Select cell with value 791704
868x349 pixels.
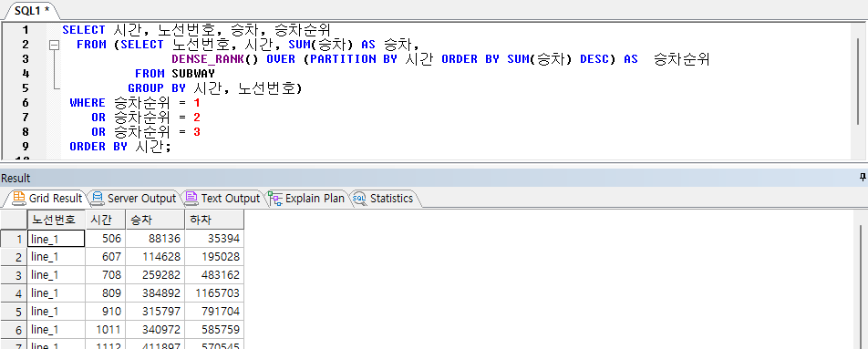click(x=214, y=312)
